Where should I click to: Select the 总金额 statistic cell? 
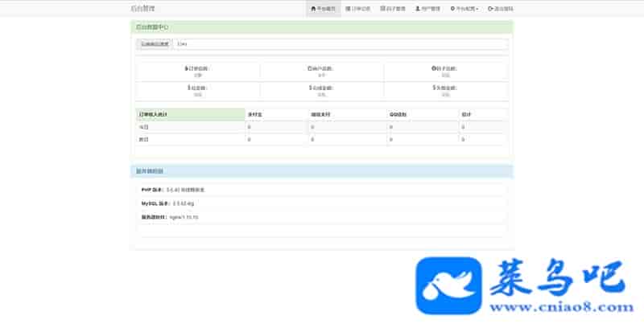[x=198, y=91]
